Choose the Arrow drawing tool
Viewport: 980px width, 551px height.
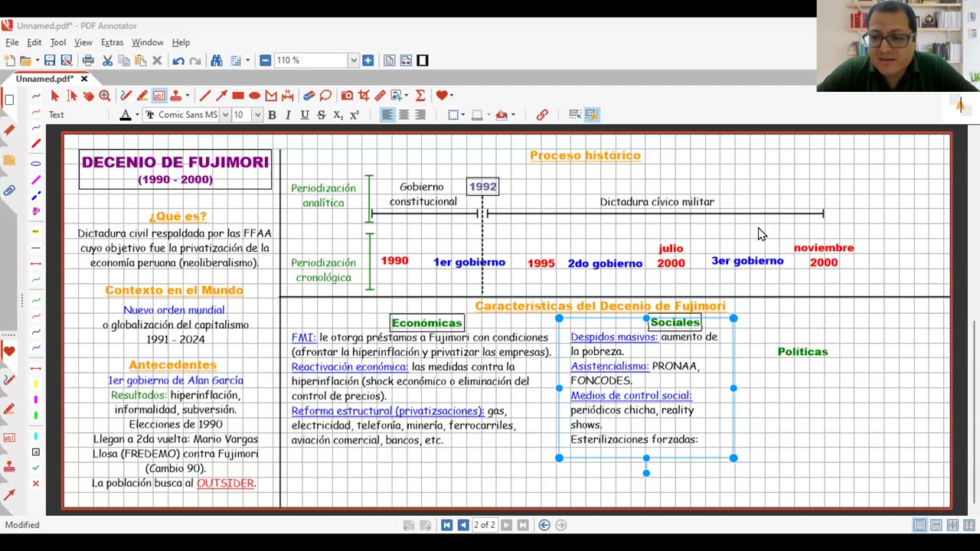point(221,96)
